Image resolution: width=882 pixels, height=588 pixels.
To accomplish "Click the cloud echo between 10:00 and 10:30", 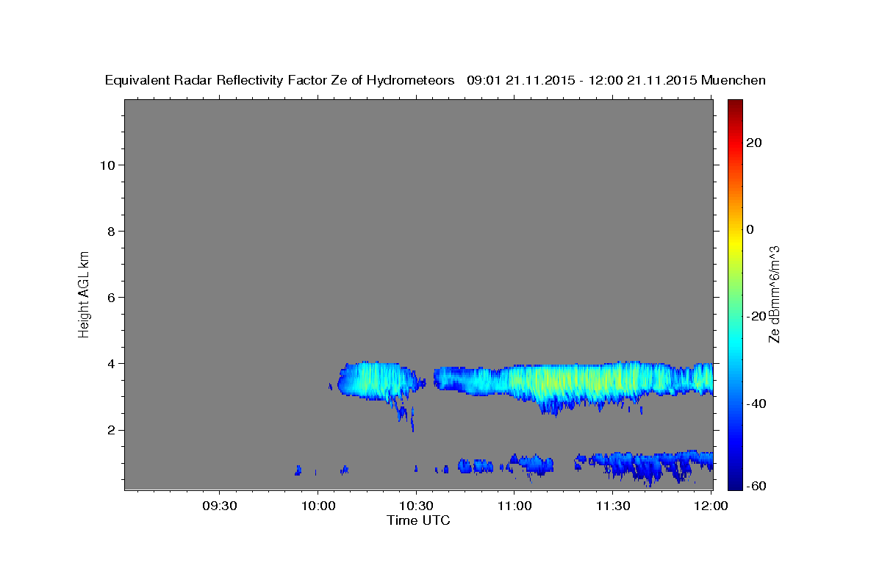I will [x=376, y=381].
